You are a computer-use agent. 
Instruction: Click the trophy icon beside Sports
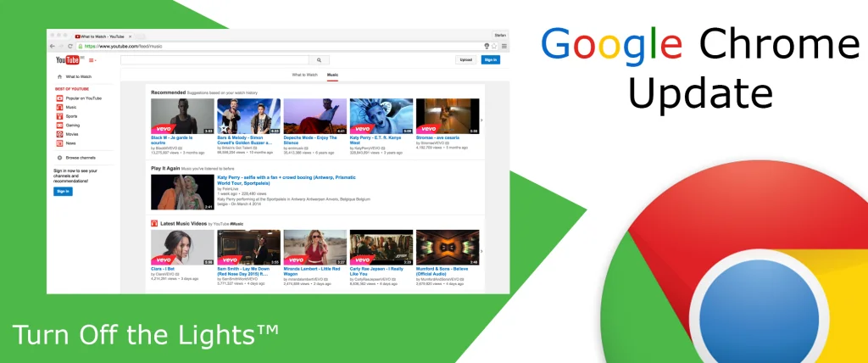click(59, 116)
